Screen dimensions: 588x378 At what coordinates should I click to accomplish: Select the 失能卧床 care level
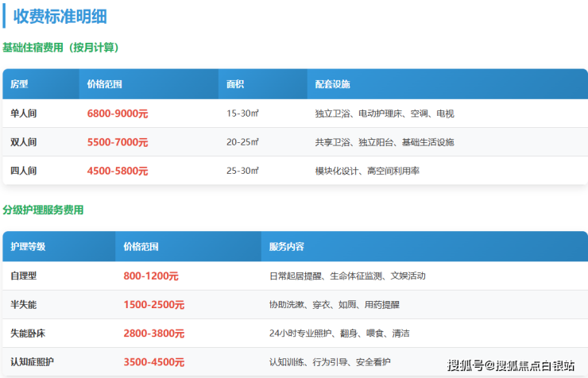(x=28, y=334)
